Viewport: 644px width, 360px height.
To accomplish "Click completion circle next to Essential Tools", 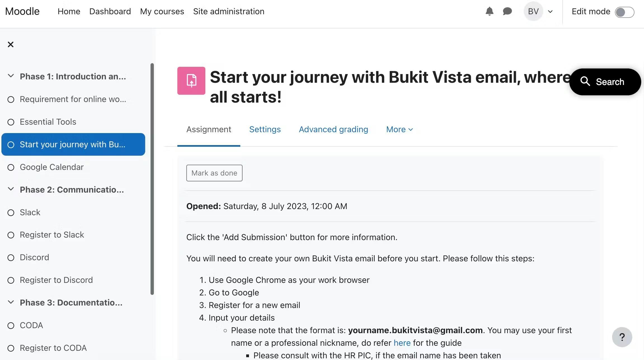I will coord(11,122).
